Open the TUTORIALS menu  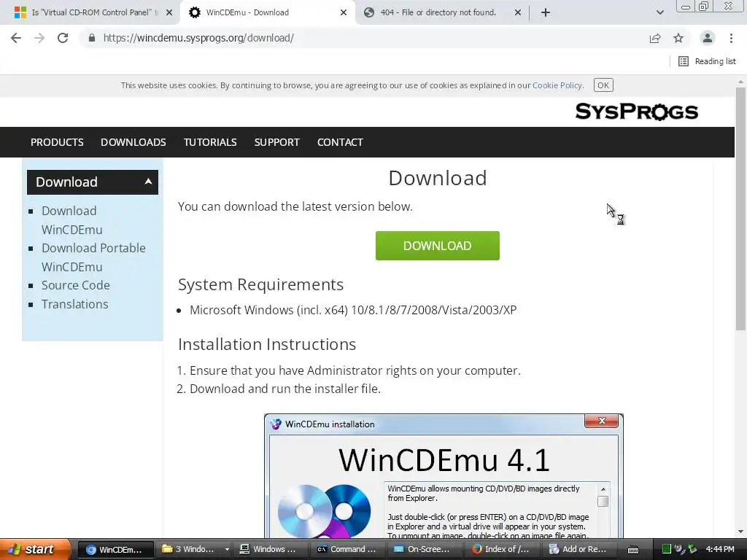click(210, 142)
